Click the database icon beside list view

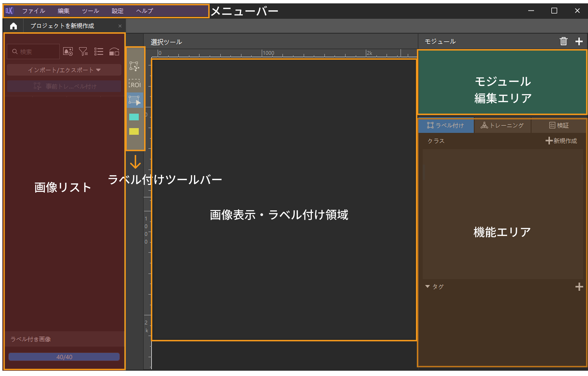pyautogui.click(x=114, y=52)
